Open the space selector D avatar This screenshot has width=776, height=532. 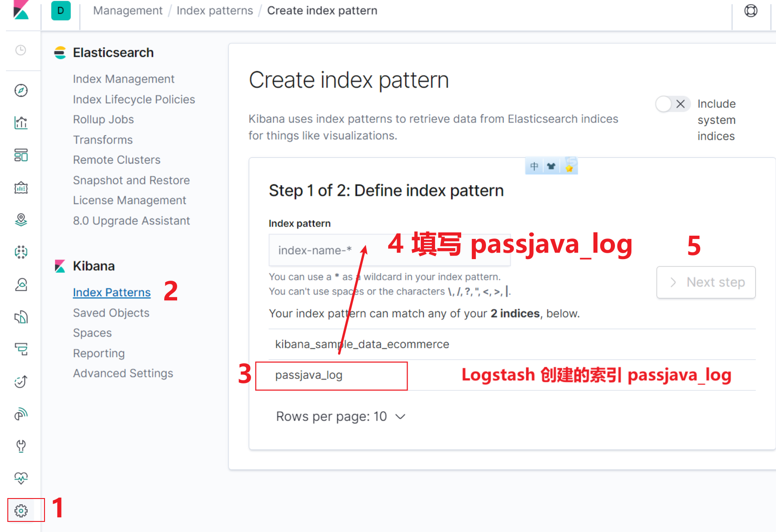coord(61,11)
